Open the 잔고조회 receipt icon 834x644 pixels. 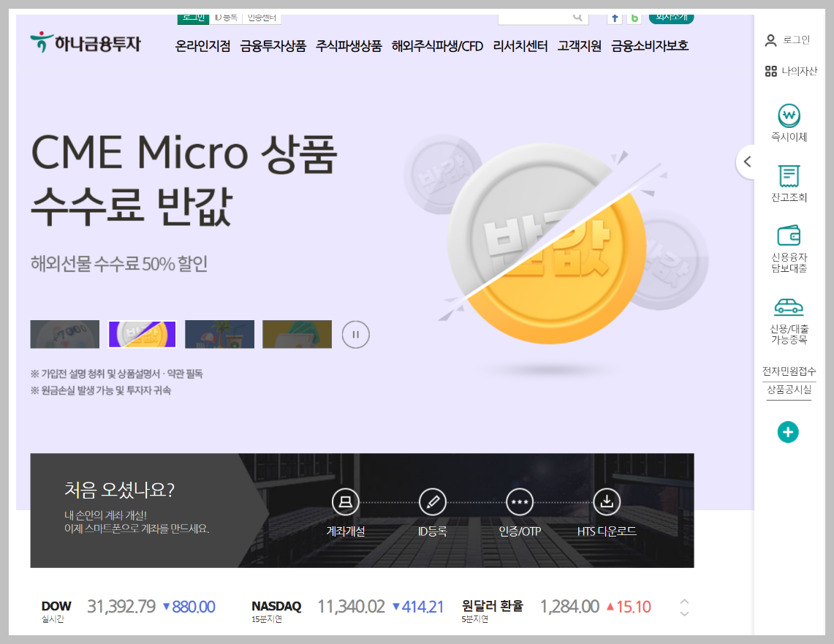(x=789, y=176)
